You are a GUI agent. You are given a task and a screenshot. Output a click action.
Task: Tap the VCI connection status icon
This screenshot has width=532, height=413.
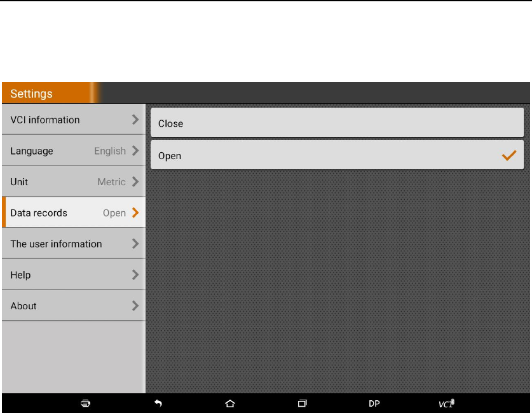click(446, 403)
